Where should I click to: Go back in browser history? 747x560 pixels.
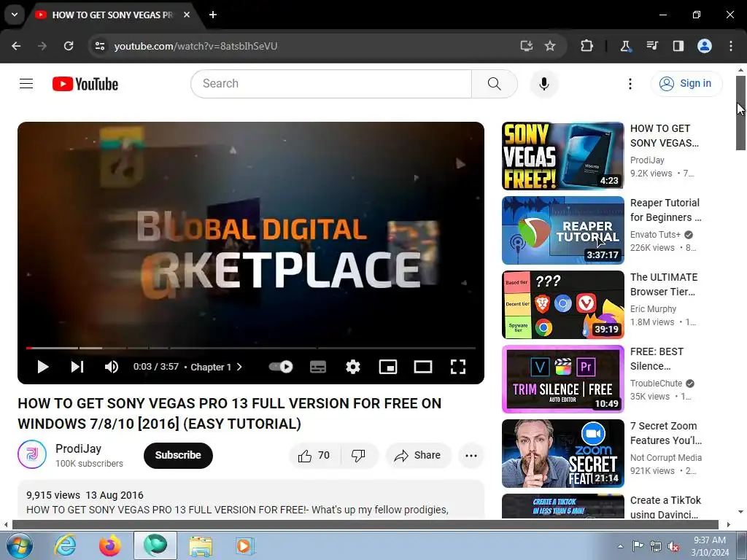point(16,46)
